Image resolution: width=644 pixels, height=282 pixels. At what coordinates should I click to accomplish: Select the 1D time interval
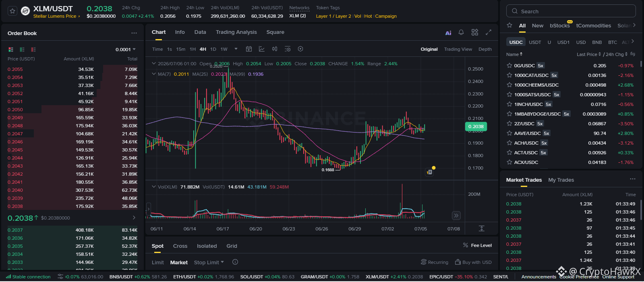pyautogui.click(x=213, y=49)
